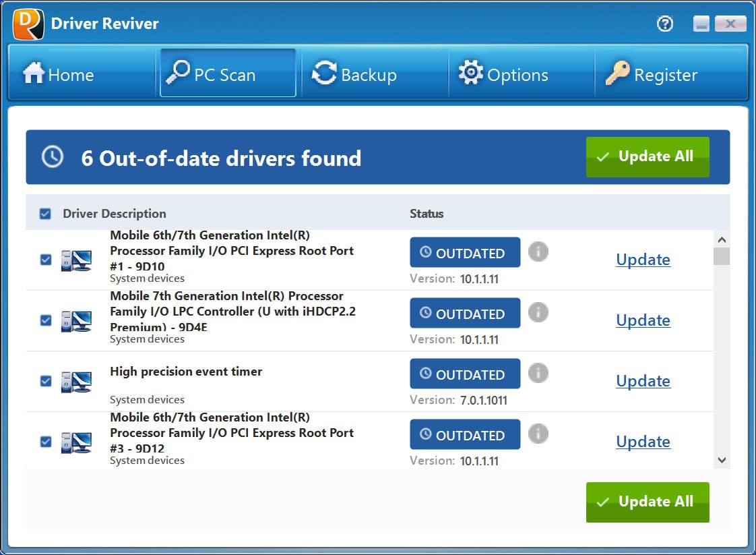Uncheck the LPC Controller 9D4E driver

46,320
